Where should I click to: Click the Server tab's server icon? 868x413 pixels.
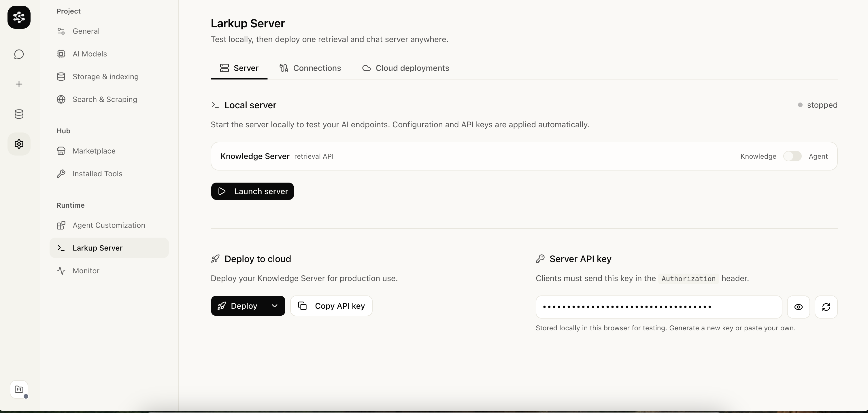(224, 68)
